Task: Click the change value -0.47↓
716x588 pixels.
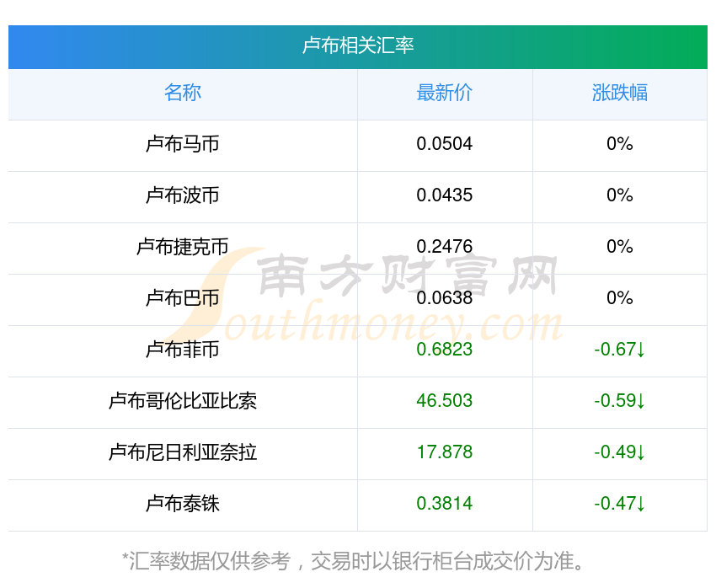Action: click(620, 504)
